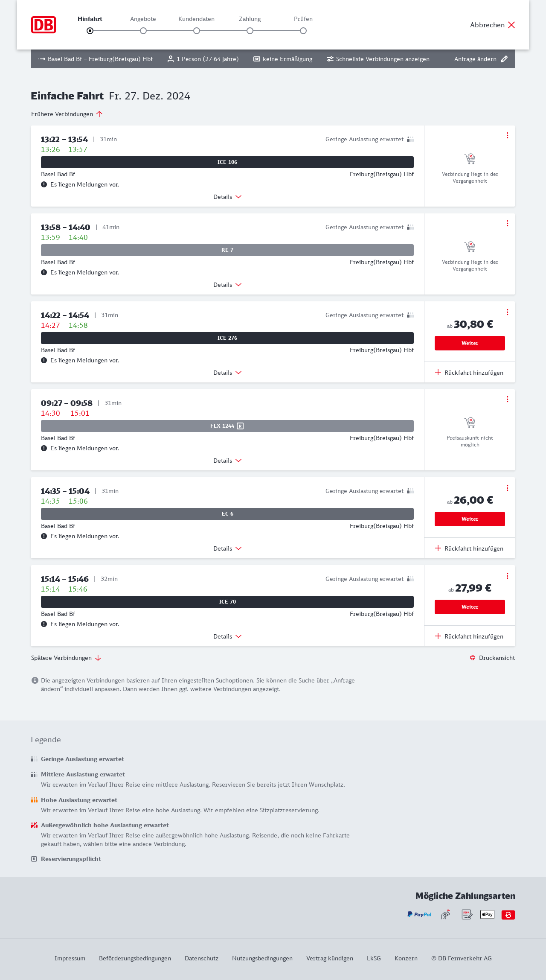Open three-dot menu for FLX 1244 connection
The width and height of the screenshot is (546, 980).
[x=507, y=399]
